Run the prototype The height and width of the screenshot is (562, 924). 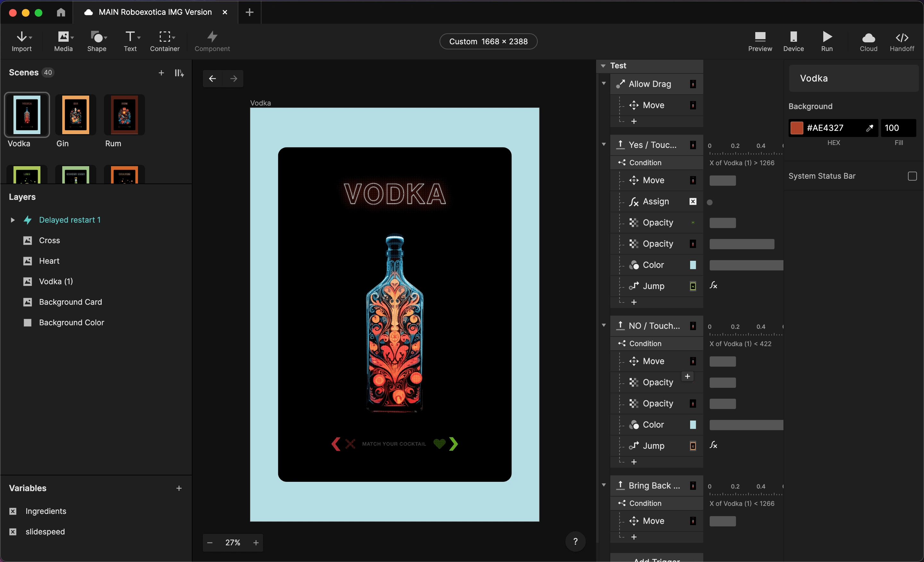click(827, 41)
